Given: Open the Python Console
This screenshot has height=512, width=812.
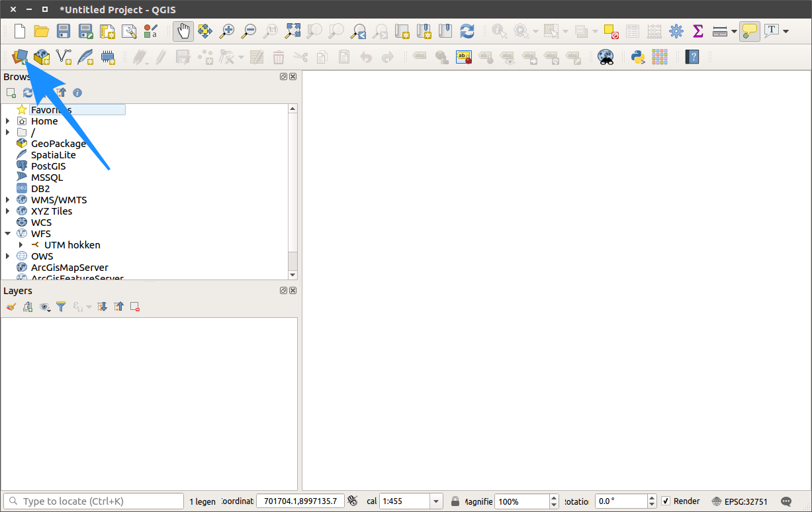Looking at the screenshot, I should pos(638,56).
